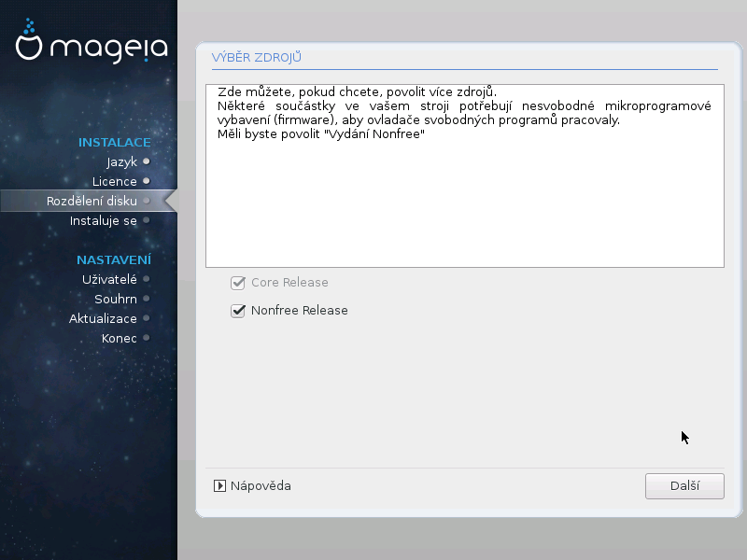Click the Core Release label text

pyautogui.click(x=289, y=283)
